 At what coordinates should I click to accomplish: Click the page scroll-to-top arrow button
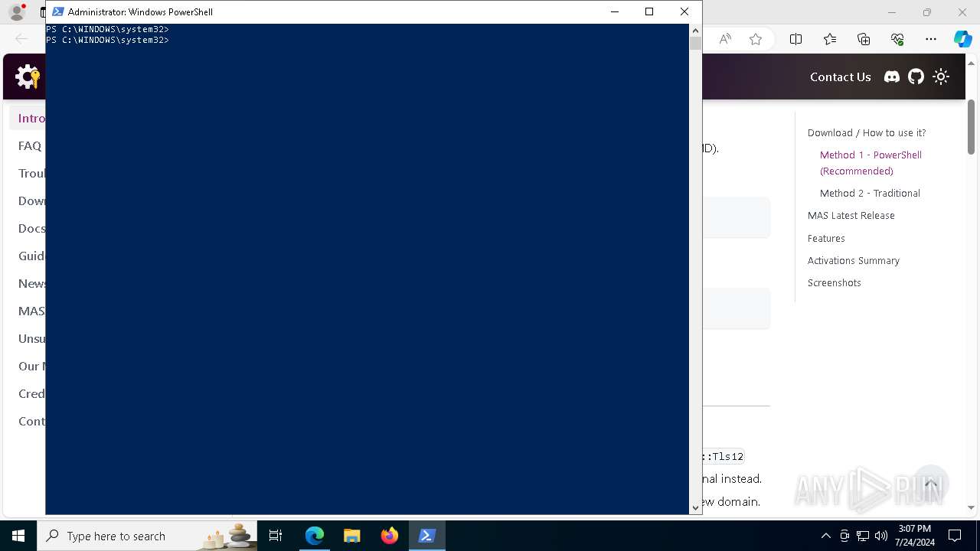931,483
